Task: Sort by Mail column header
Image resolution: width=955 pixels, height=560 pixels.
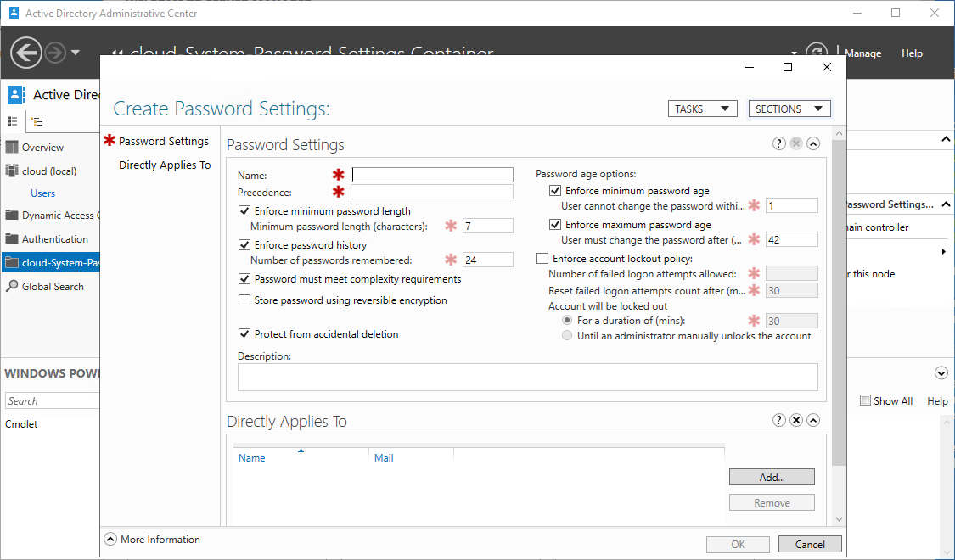Action: tap(384, 457)
